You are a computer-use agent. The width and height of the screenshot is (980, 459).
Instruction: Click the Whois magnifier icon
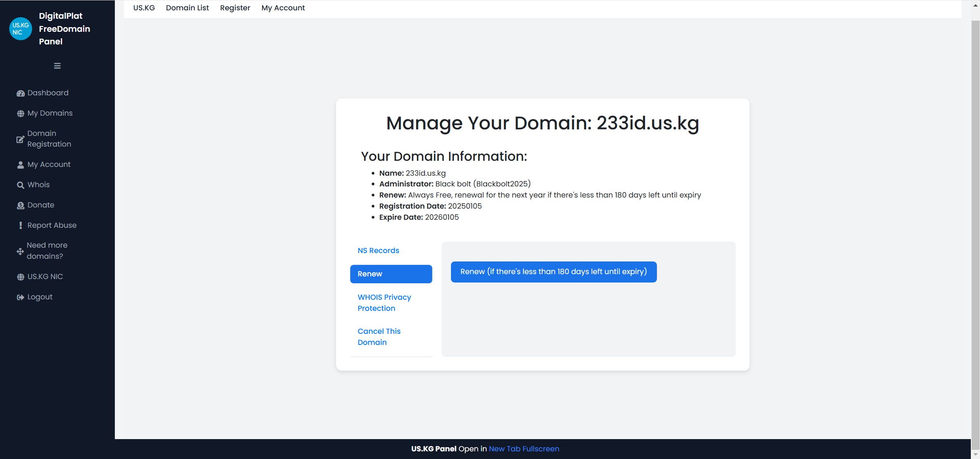point(21,185)
